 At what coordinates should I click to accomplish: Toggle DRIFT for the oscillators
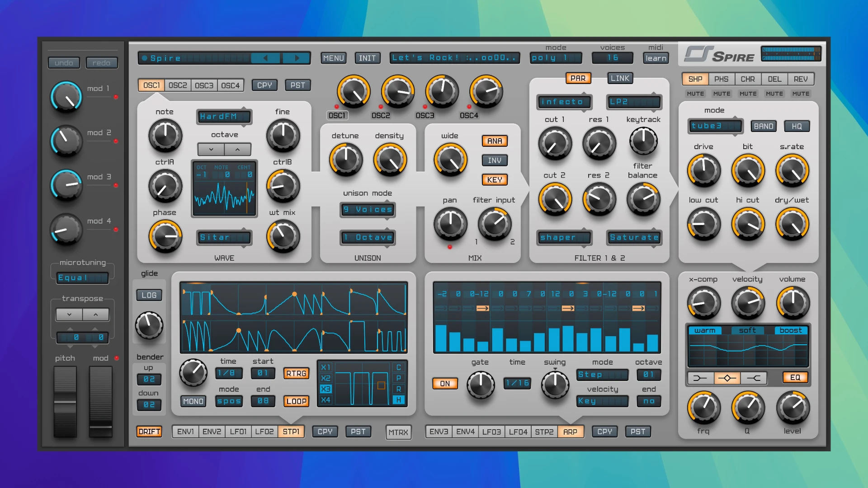click(149, 432)
